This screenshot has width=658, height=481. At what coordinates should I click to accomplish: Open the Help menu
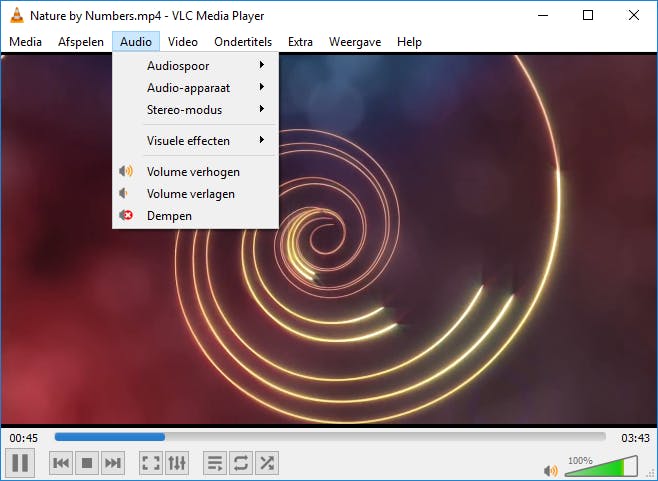[409, 42]
